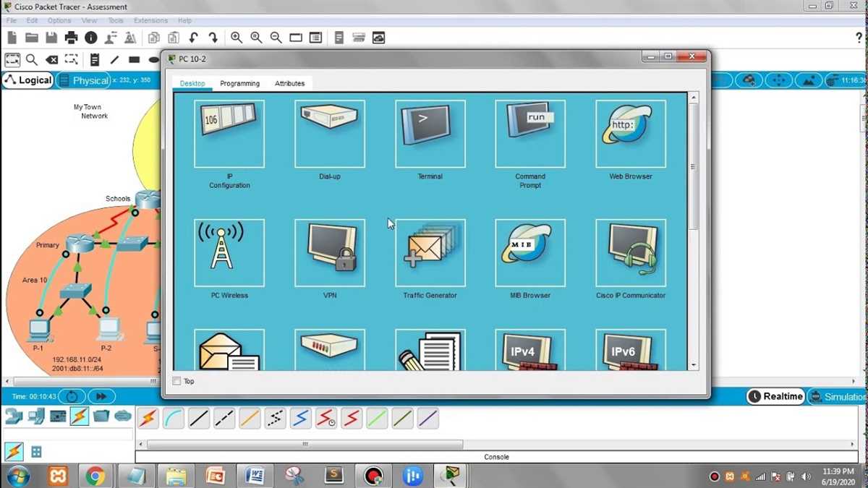
Task: Click the Help question mark icon
Action: coord(859,38)
